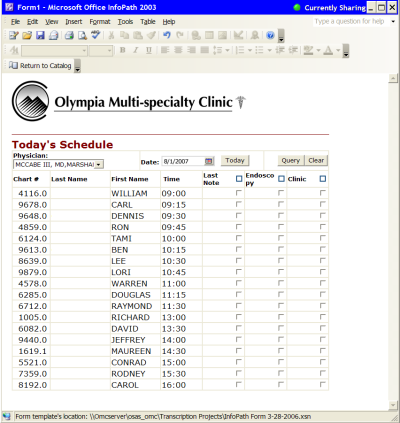Run the spelling check toolbar icon

pyautogui.click(x=96, y=35)
